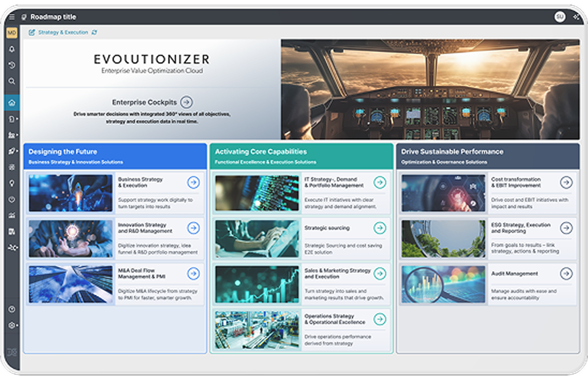Click the arrow for Sales & Marketing Strategy
This screenshot has width=588, height=380.
point(380,274)
